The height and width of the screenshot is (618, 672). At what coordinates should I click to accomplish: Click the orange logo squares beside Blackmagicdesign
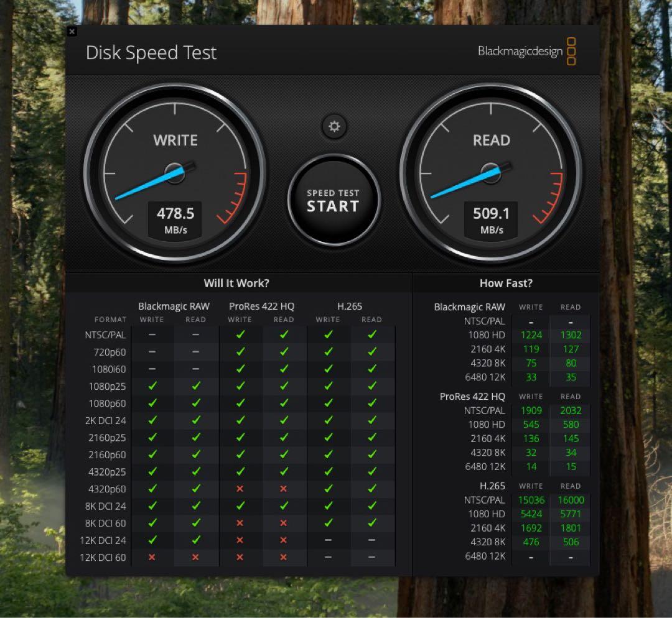pyautogui.click(x=571, y=52)
